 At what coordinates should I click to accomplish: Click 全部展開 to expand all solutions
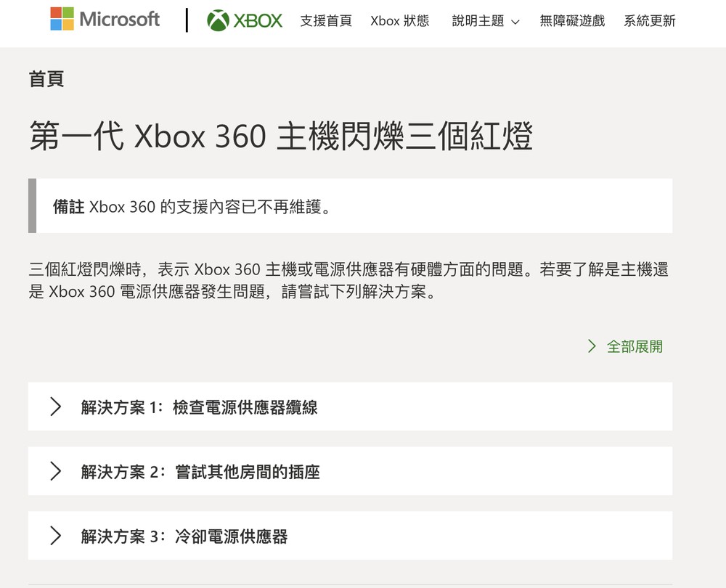tap(634, 347)
